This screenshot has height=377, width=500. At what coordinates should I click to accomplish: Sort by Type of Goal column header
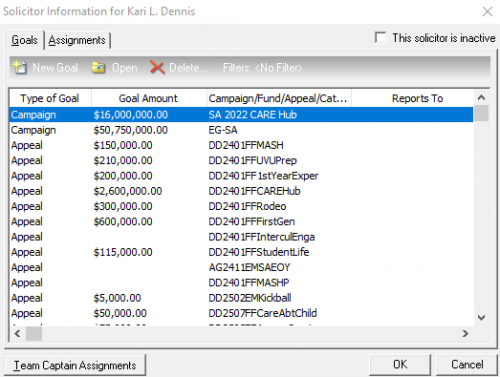point(50,98)
